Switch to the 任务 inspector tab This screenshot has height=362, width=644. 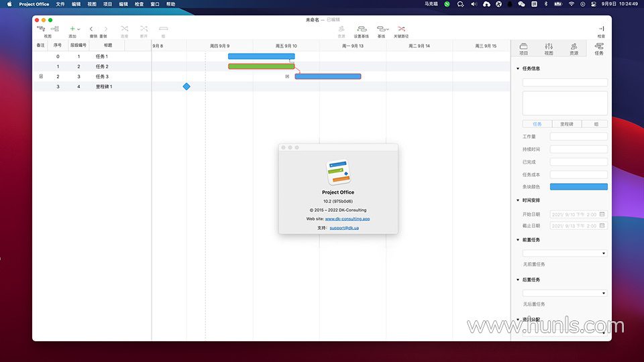tap(599, 49)
